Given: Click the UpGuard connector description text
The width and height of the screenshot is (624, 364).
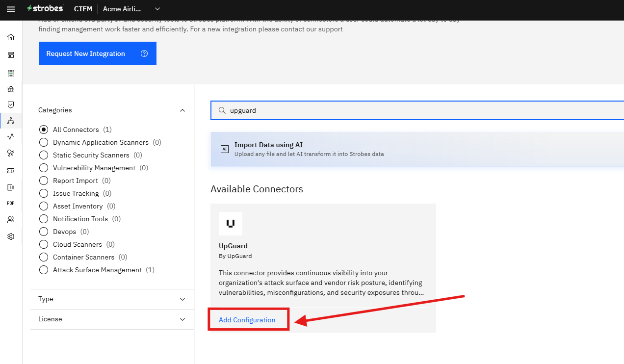Looking at the screenshot, I should pos(320,283).
